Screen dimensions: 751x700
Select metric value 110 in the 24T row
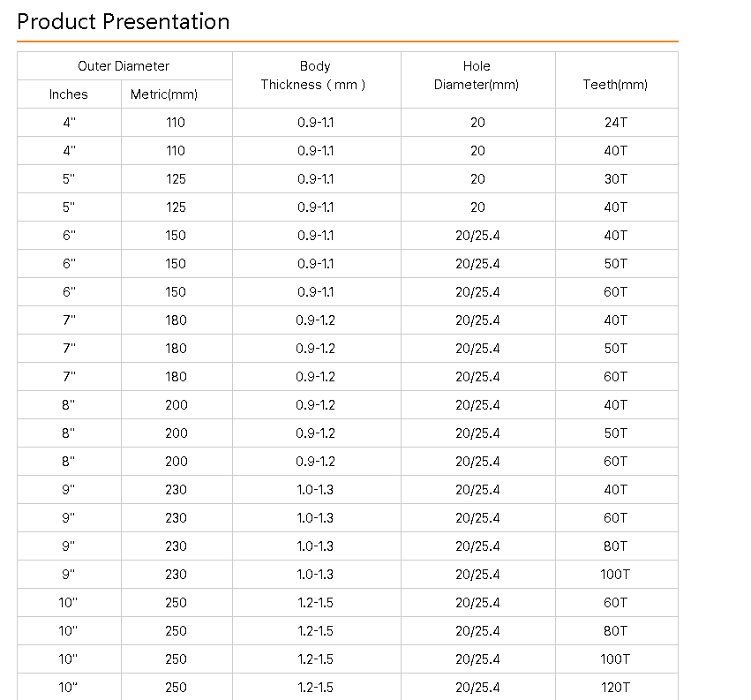click(176, 123)
